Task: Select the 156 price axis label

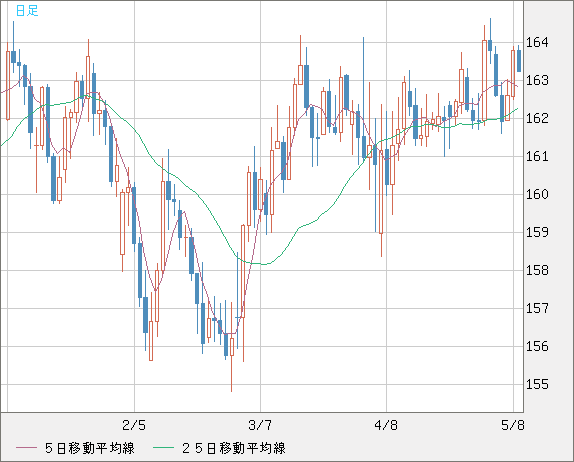Action: click(x=537, y=346)
